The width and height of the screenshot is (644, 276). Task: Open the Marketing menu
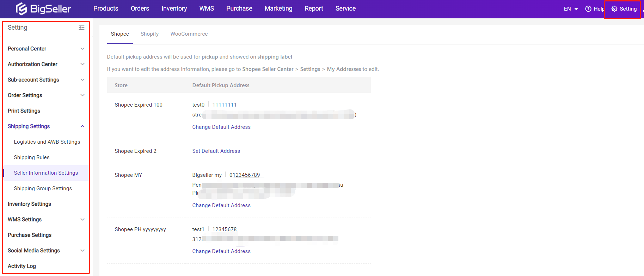[x=278, y=8]
